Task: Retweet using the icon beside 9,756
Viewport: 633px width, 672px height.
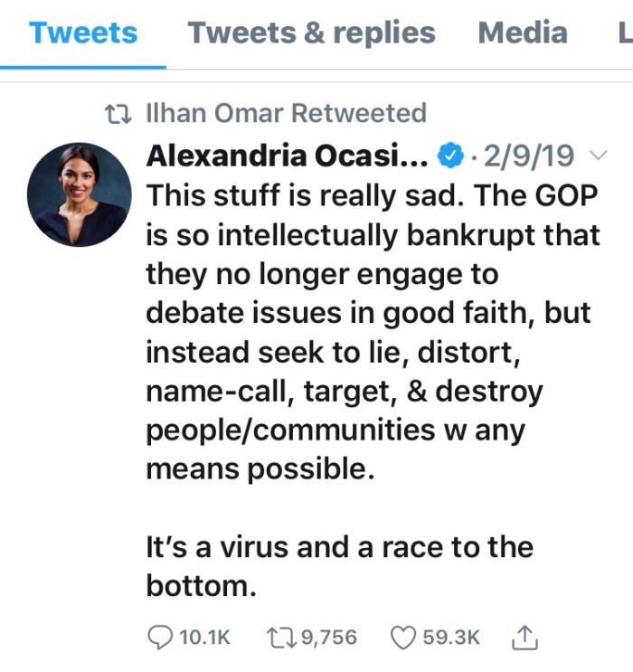Action: pos(279,637)
